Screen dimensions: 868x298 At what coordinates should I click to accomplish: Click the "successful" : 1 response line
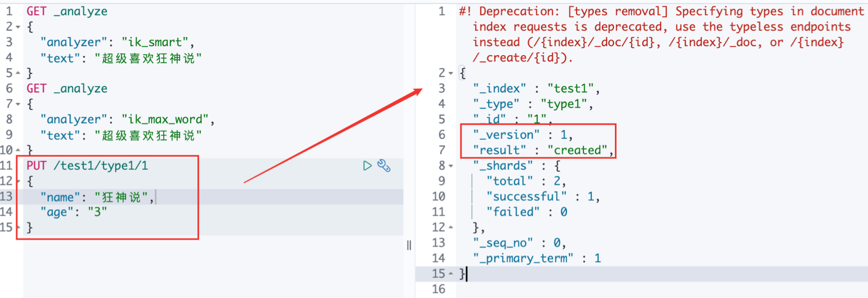[x=543, y=196]
